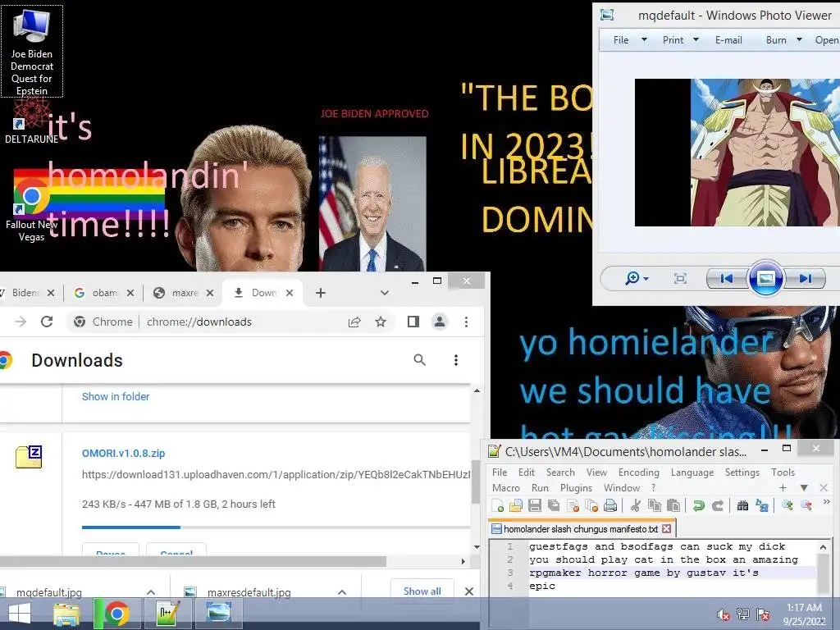Click the Find binoculars icon in Notepad++
Viewport: 840px width, 630px height.
tap(742, 505)
